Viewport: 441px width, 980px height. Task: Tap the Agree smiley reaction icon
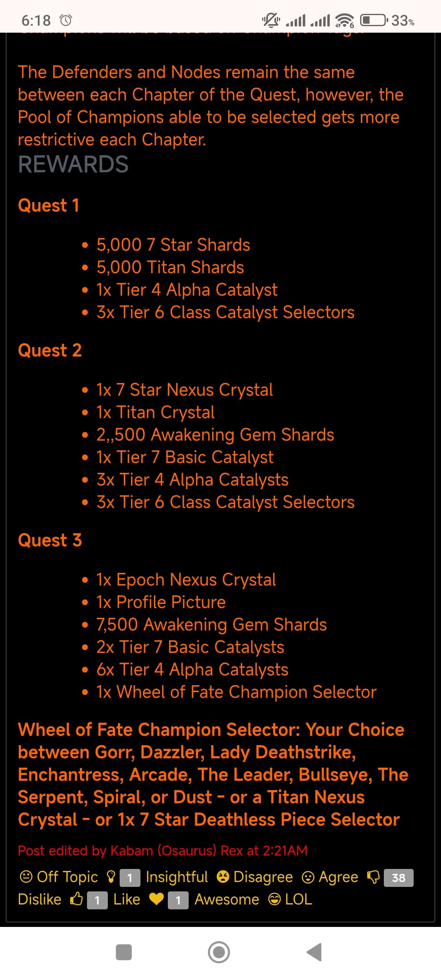point(308,877)
